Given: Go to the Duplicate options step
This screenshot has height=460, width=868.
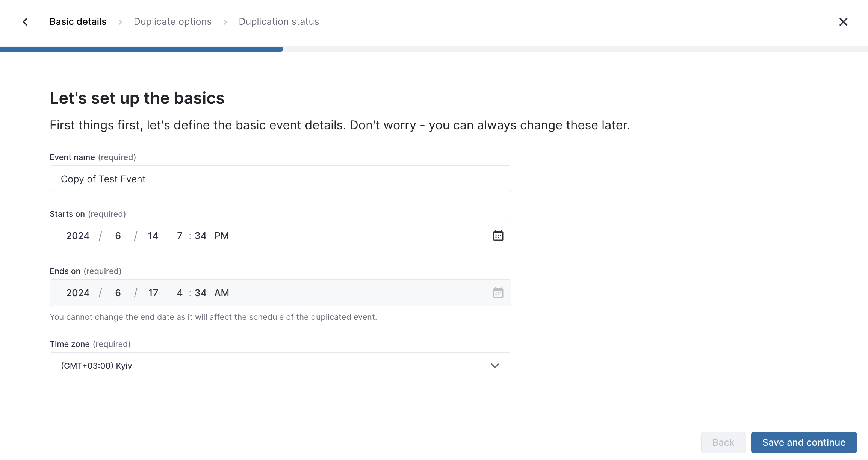Looking at the screenshot, I should coord(172,22).
